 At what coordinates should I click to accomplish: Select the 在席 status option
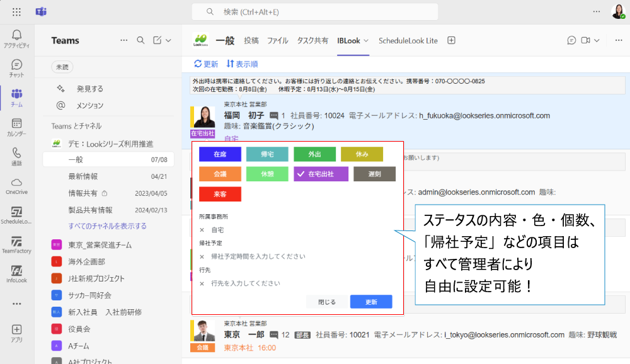point(220,154)
